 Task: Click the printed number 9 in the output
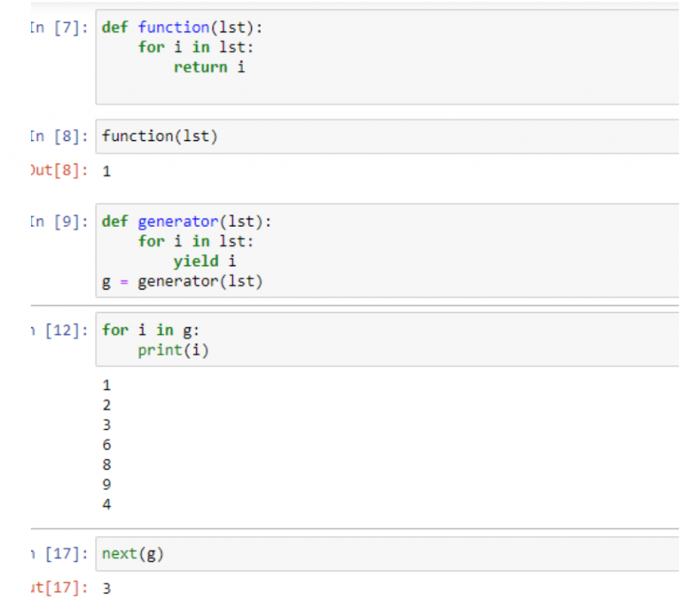[x=107, y=485]
